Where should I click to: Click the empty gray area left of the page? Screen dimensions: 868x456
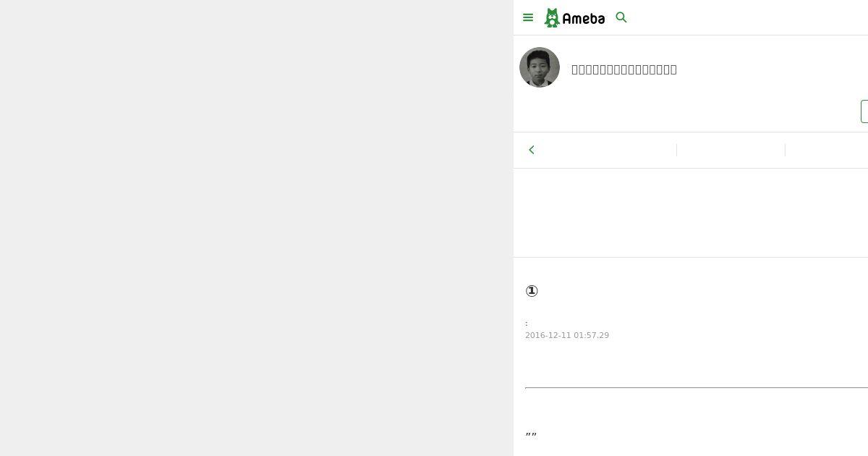(256, 228)
